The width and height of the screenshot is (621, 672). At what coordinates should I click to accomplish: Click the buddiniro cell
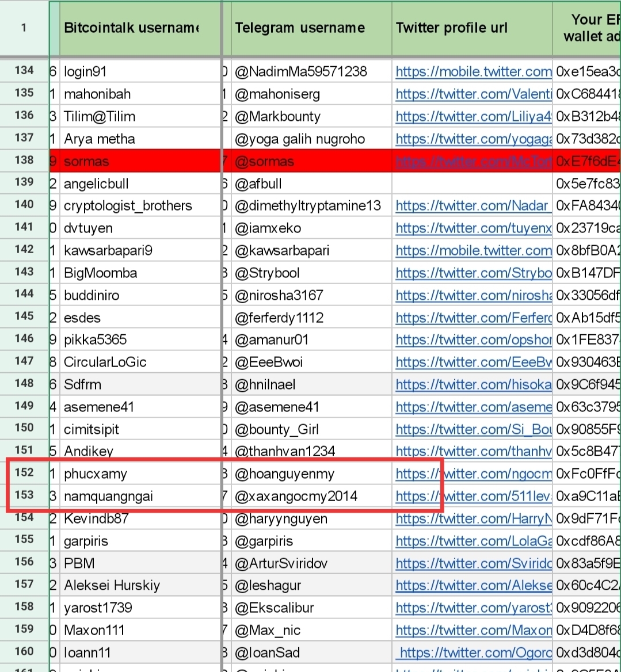point(140,295)
